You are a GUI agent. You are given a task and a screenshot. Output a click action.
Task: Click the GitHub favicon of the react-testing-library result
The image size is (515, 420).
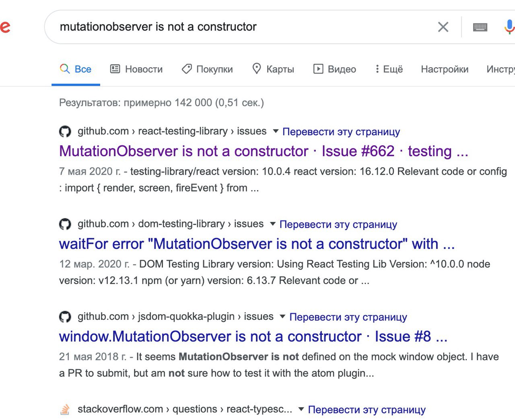pyautogui.click(x=65, y=132)
